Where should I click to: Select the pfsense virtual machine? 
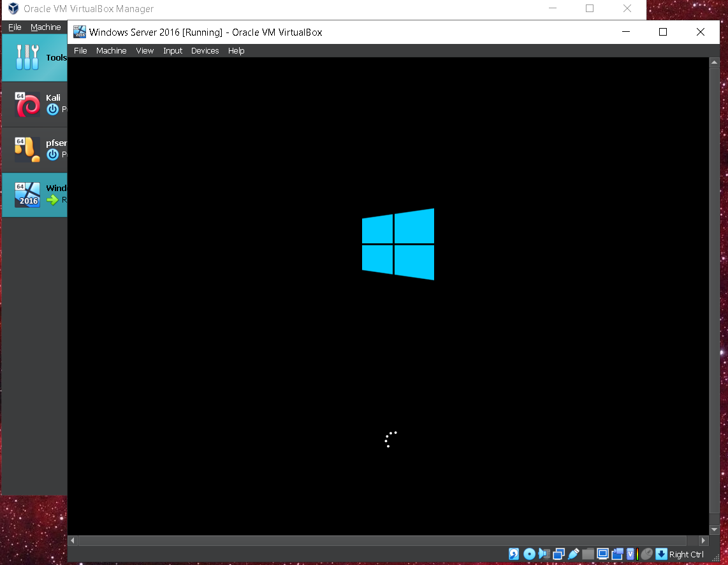(35, 149)
